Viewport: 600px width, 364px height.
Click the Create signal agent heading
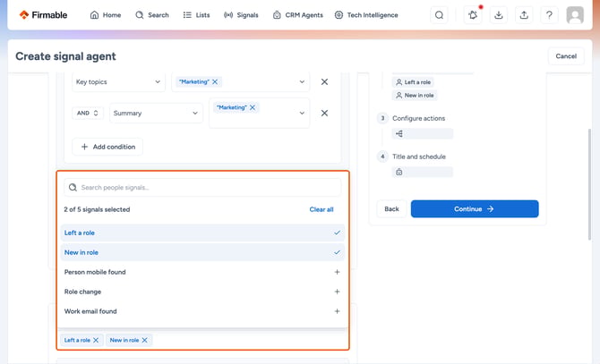[x=65, y=56]
